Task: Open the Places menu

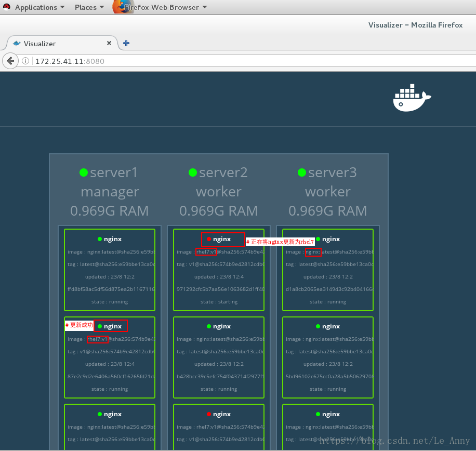Action: [89, 7]
